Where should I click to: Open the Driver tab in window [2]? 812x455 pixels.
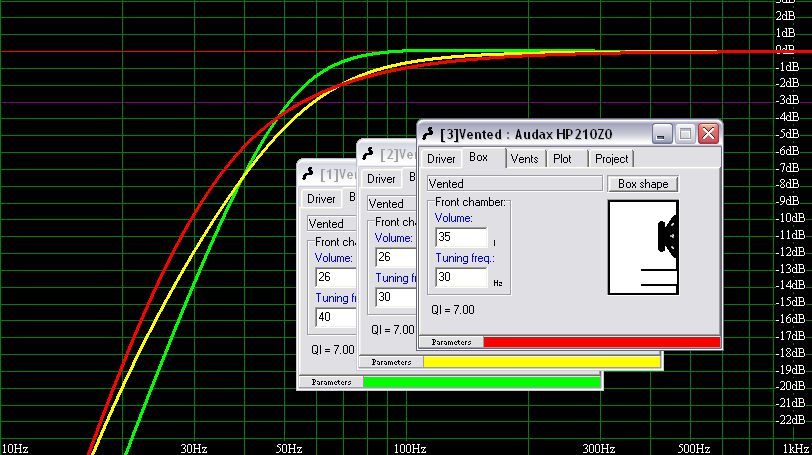pyautogui.click(x=381, y=179)
